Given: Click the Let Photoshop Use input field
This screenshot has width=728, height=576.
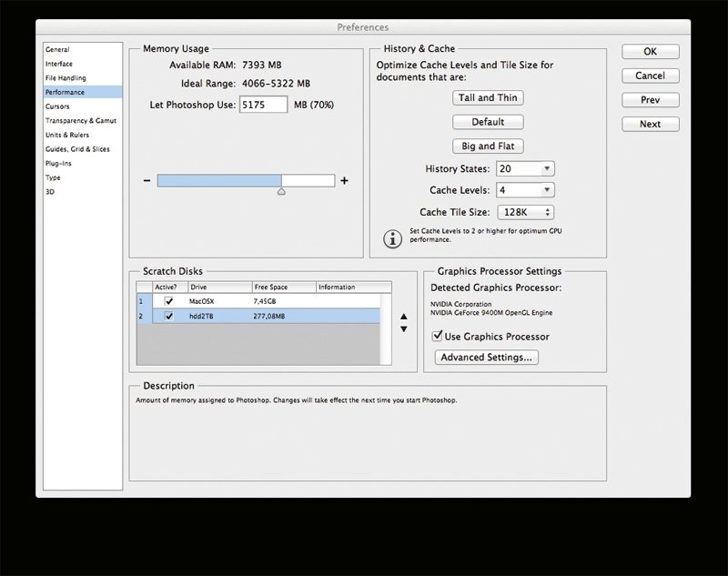Looking at the screenshot, I should tap(263, 105).
